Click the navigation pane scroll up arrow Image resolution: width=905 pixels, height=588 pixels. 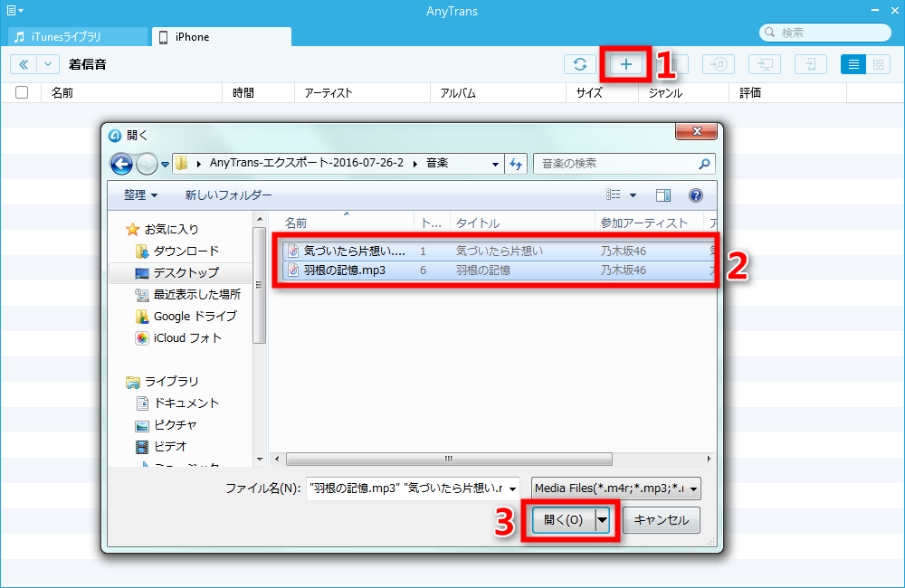[x=260, y=219]
